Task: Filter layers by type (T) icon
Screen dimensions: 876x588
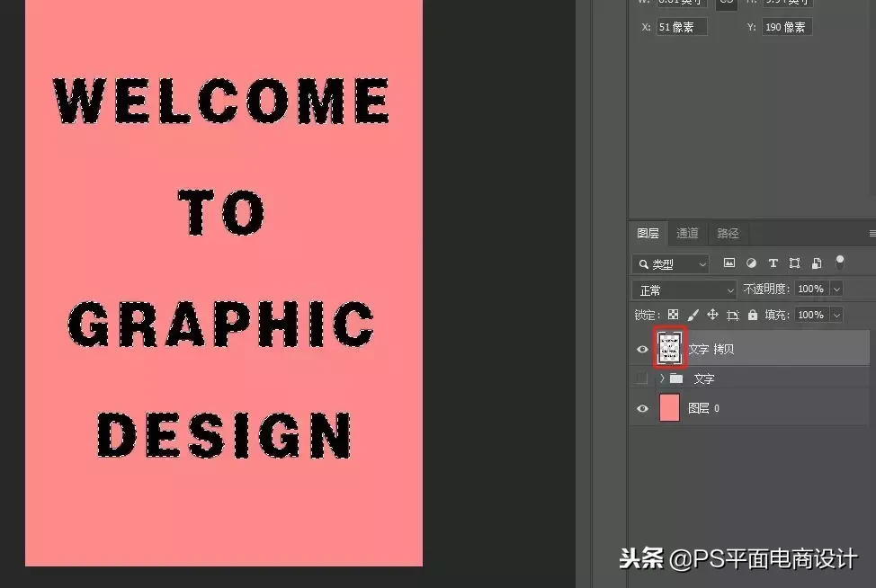Action: coord(773,263)
